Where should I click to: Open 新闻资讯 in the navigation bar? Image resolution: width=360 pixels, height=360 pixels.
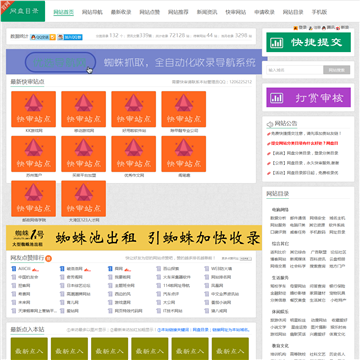pos(207,12)
